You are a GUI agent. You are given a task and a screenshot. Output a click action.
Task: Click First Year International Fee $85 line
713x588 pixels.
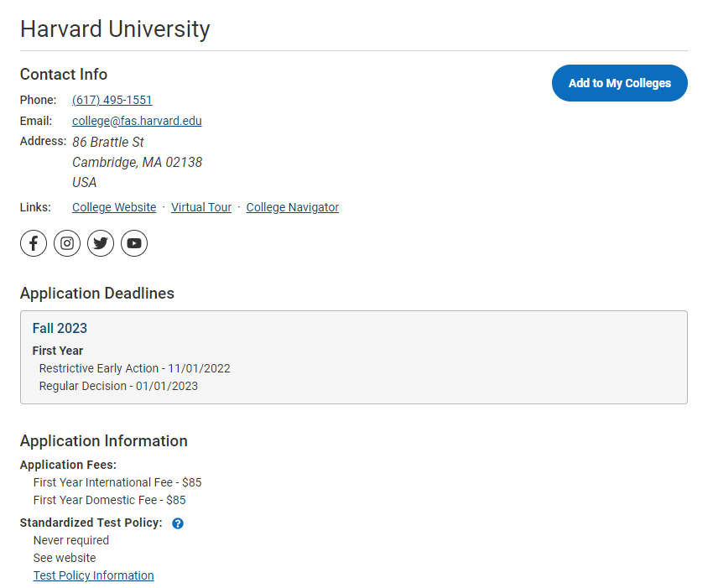tap(117, 482)
